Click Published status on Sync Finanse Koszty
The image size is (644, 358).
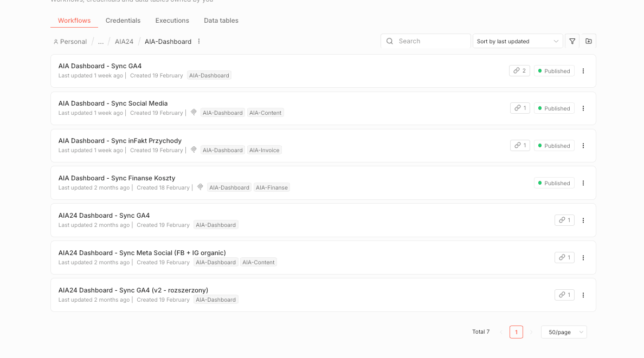coord(554,183)
